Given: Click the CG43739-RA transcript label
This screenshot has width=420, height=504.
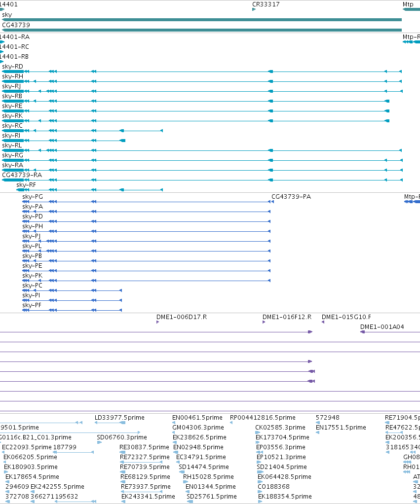Looking at the screenshot, I should (x=22, y=175).
